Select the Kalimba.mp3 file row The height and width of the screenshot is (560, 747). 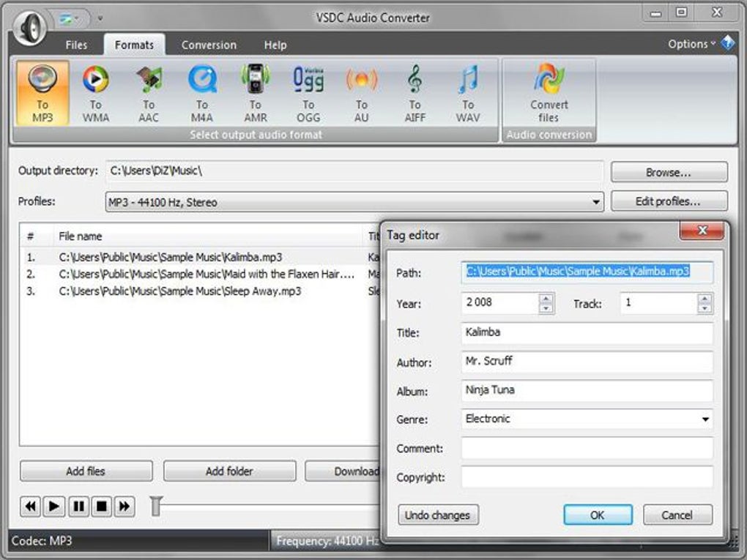pyautogui.click(x=200, y=257)
